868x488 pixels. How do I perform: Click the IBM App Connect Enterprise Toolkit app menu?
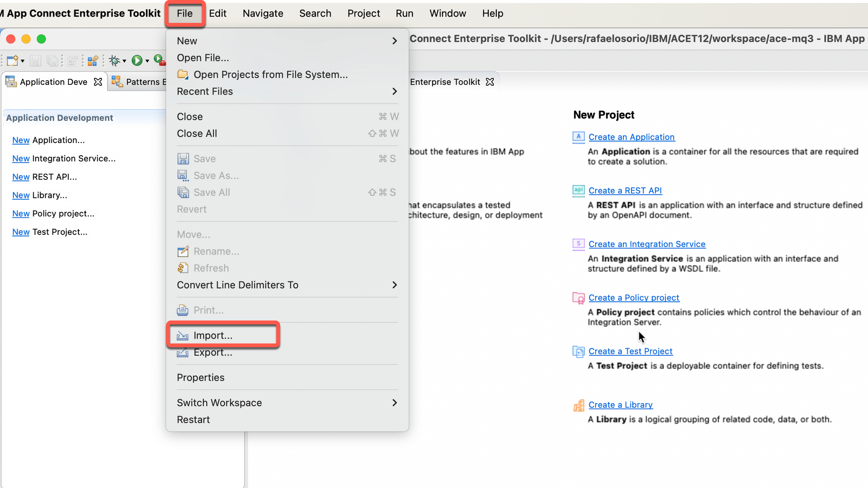[x=81, y=14]
